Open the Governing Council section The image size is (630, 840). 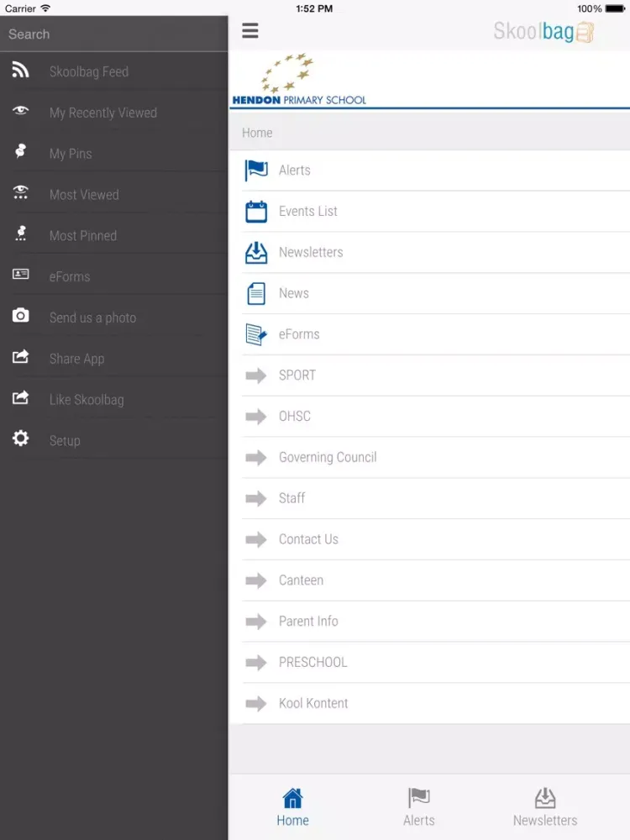[x=429, y=458]
